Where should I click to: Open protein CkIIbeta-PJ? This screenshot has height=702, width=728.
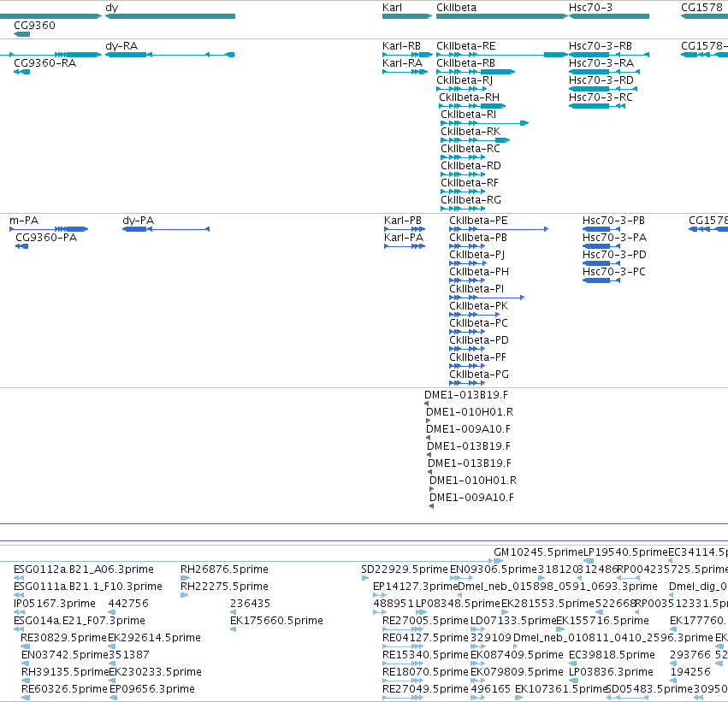(468, 263)
